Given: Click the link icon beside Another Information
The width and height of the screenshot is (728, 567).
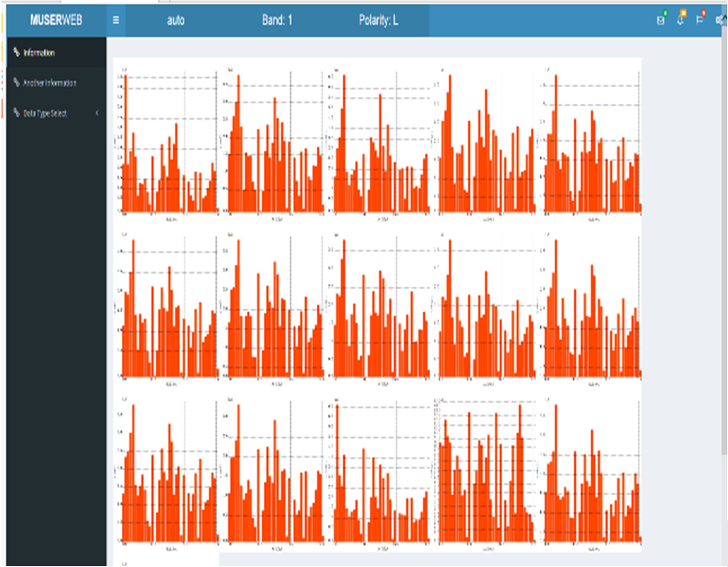Looking at the screenshot, I should [x=16, y=82].
